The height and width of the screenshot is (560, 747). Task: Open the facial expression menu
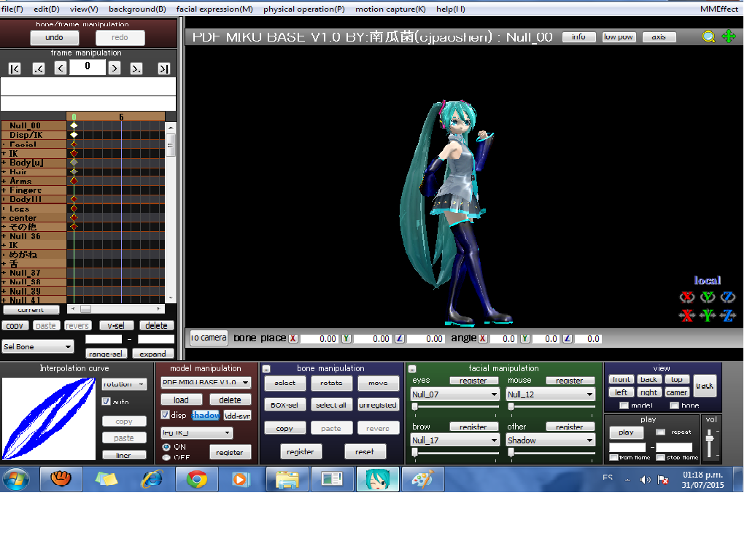tap(214, 9)
